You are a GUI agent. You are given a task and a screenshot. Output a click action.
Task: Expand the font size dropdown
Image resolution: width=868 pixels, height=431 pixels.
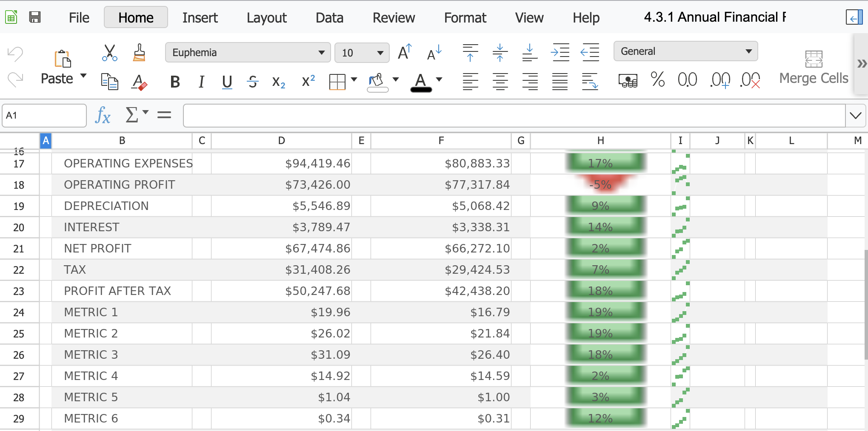pos(380,53)
